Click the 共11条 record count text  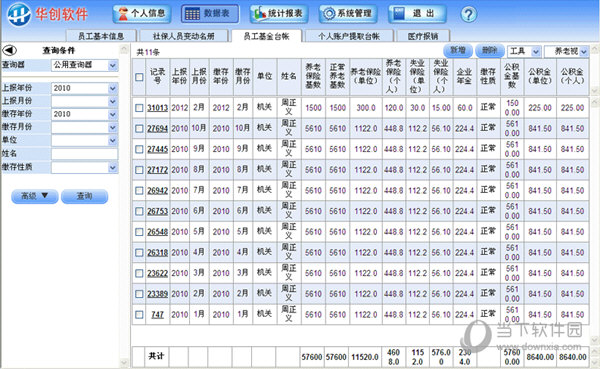pos(148,52)
